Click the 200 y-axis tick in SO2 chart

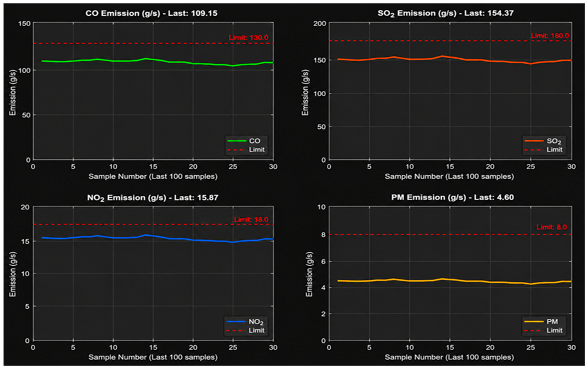tap(320, 24)
